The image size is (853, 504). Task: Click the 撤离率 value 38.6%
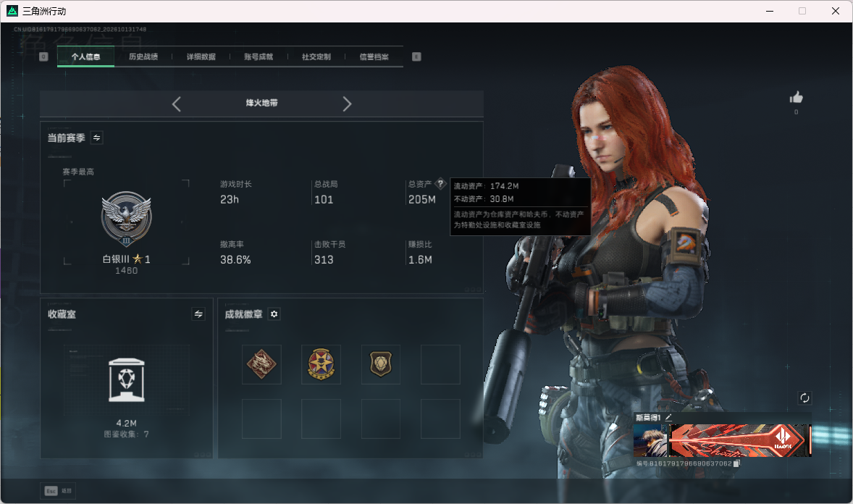pyautogui.click(x=235, y=260)
